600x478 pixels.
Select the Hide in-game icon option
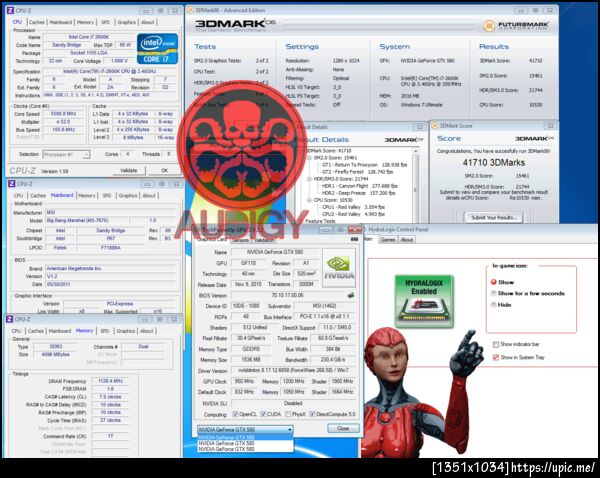point(494,305)
